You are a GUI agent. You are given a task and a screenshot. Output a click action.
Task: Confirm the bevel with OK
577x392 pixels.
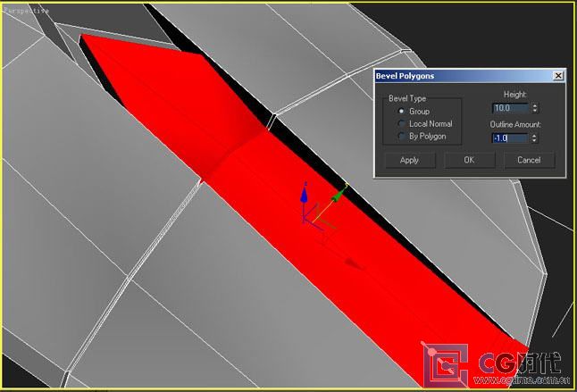click(x=469, y=161)
